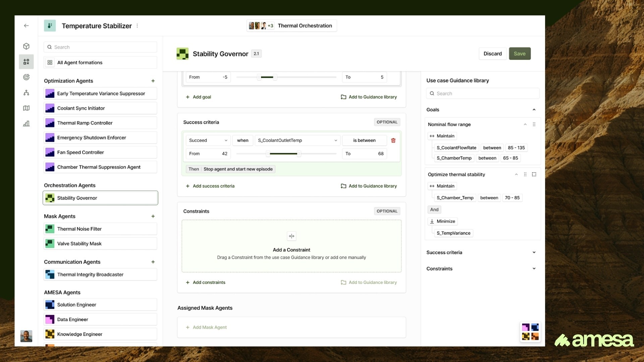Click the back arrow icon

(26, 26)
